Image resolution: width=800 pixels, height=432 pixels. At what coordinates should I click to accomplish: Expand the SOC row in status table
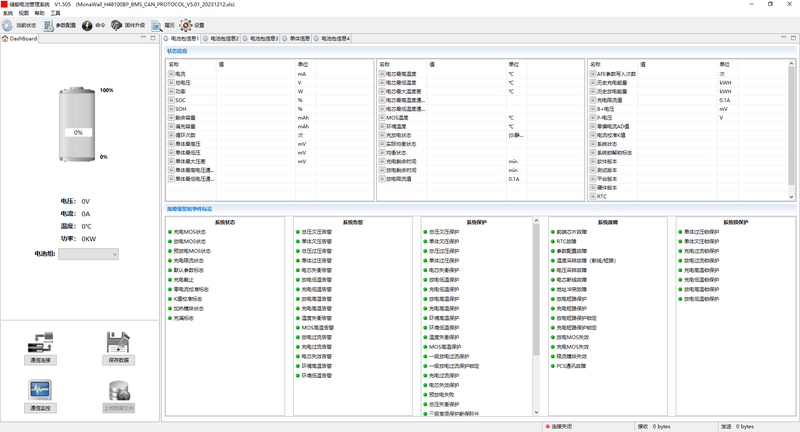[171, 100]
